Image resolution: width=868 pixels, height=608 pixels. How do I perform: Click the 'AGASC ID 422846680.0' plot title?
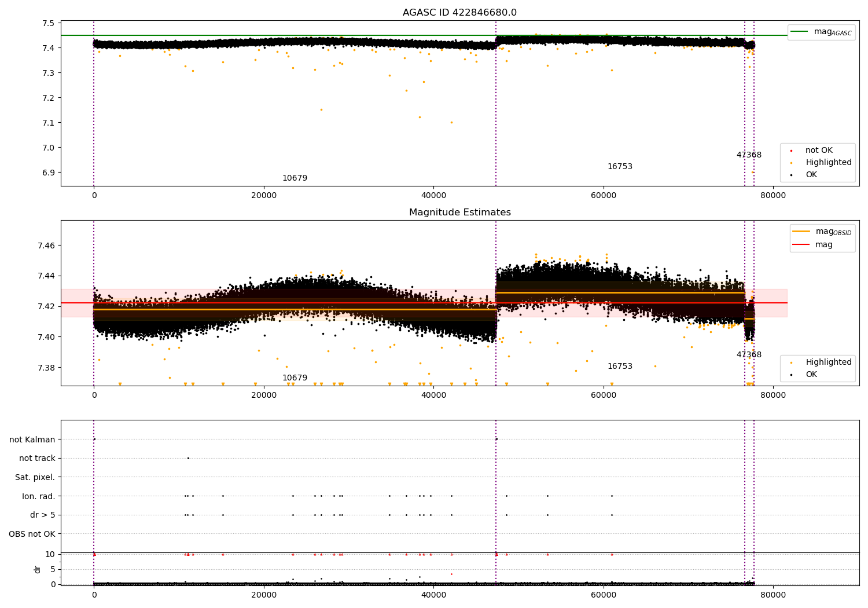pyautogui.click(x=459, y=13)
